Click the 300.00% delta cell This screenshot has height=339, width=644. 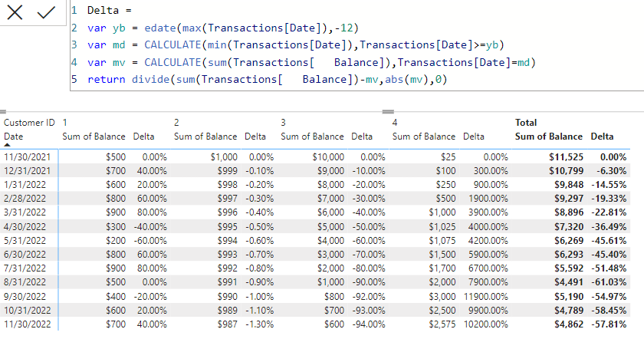pyautogui.click(x=491, y=171)
